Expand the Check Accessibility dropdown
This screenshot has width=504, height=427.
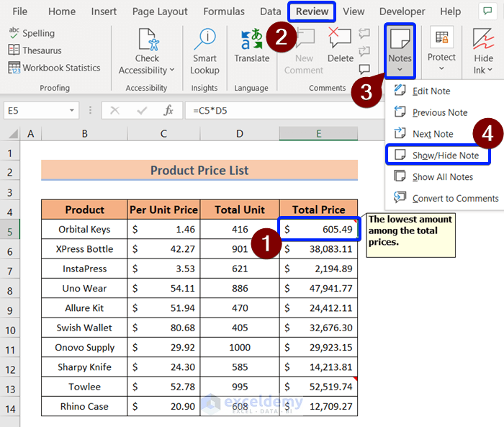click(x=172, y=71)
